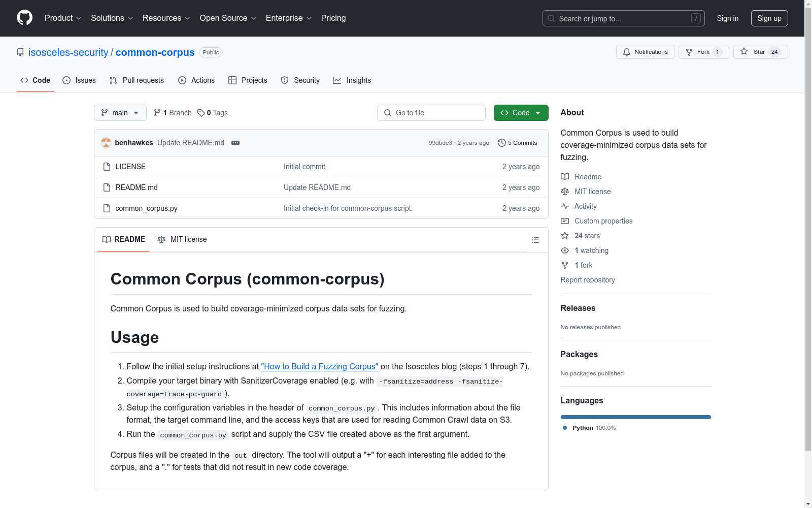Viewport: 812px width, 508px height.
Task: Click the Releases heading
Action: (578, 308)
